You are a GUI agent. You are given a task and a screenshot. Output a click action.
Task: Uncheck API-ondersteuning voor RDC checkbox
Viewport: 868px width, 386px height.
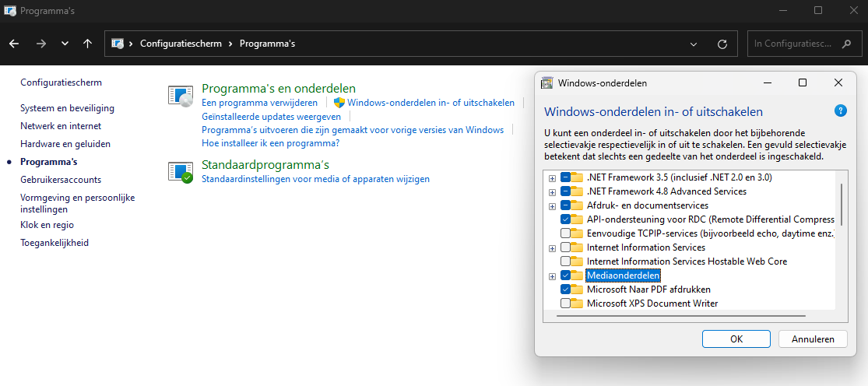[565, 219]
